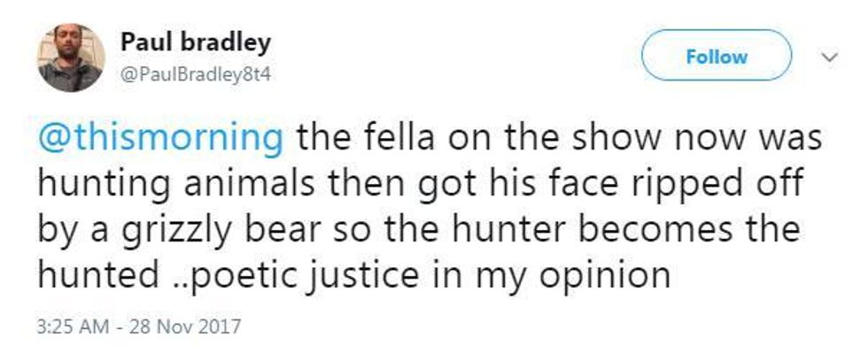Expand the tweet options chevron
Screen dimensions: 868x353
831,57
